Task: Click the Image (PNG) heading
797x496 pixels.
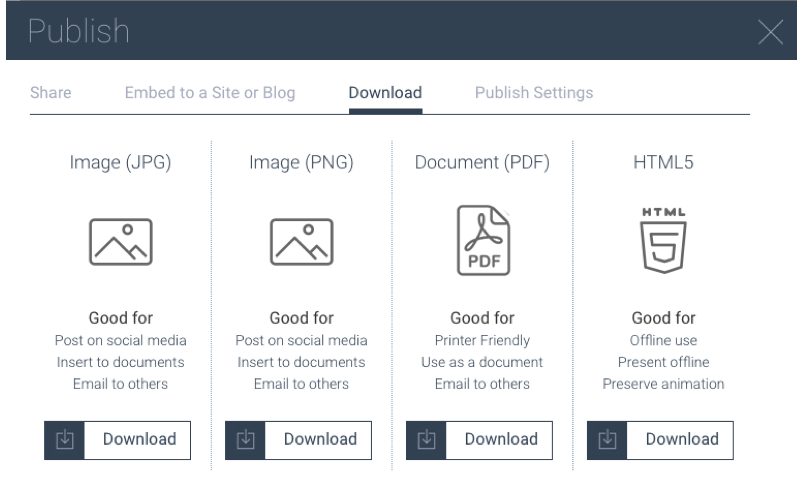Action: (x=301, y=163)
